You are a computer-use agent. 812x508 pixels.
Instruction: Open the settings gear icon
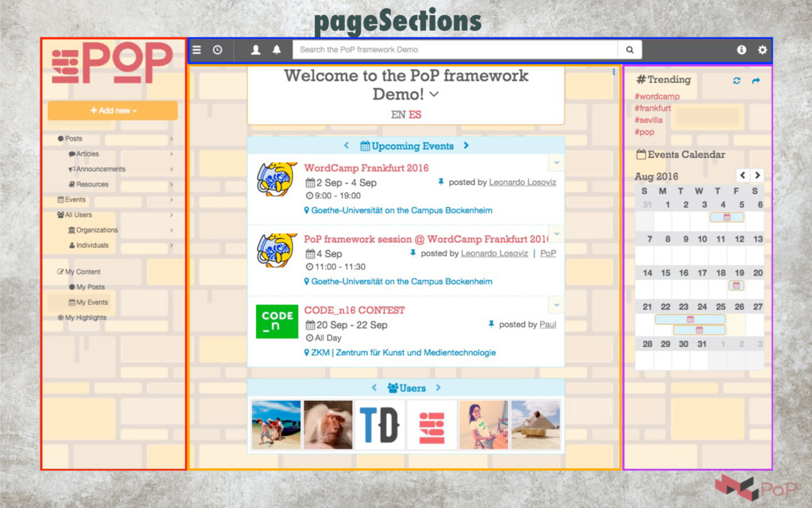(762, 50)
